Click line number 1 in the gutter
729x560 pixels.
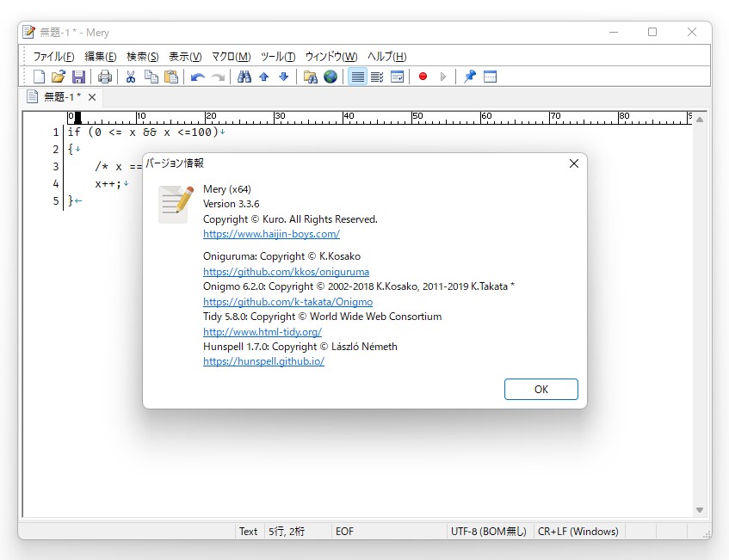55,132
